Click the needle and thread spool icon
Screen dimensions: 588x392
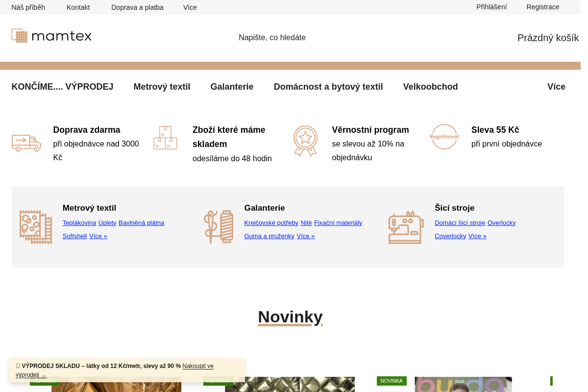pyautogui.click(x=219, y=227)
